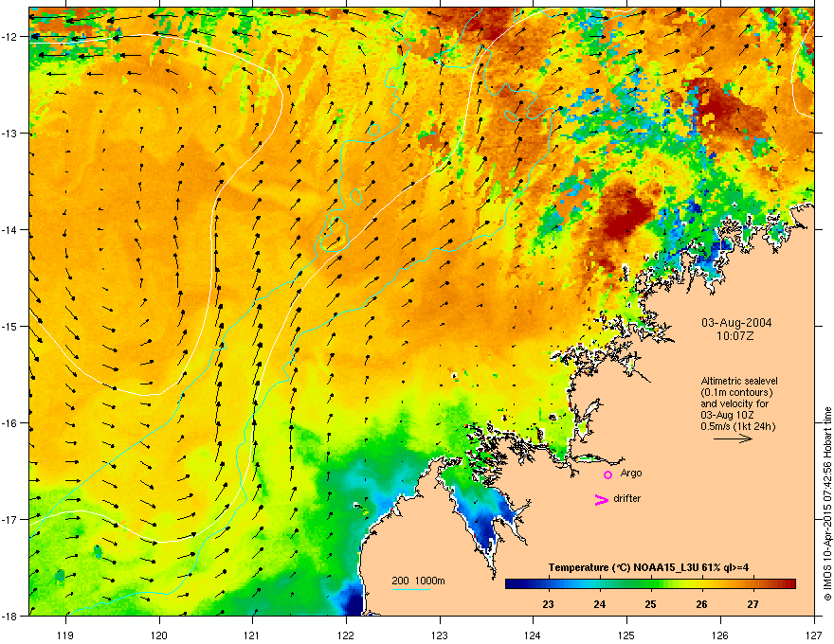This screenshot has height=644, width=834.
Task: Click the longitude axis label 125
Action: 626,635
